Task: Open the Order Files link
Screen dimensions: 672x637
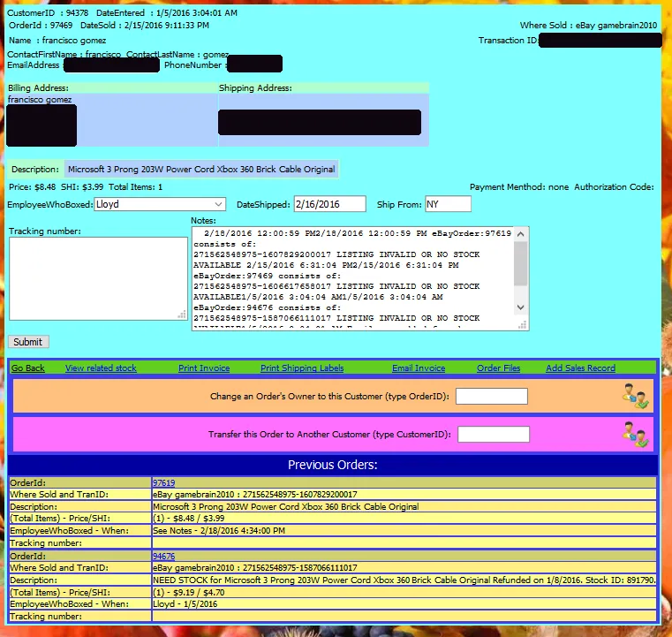Action: [x=498, y=368]
